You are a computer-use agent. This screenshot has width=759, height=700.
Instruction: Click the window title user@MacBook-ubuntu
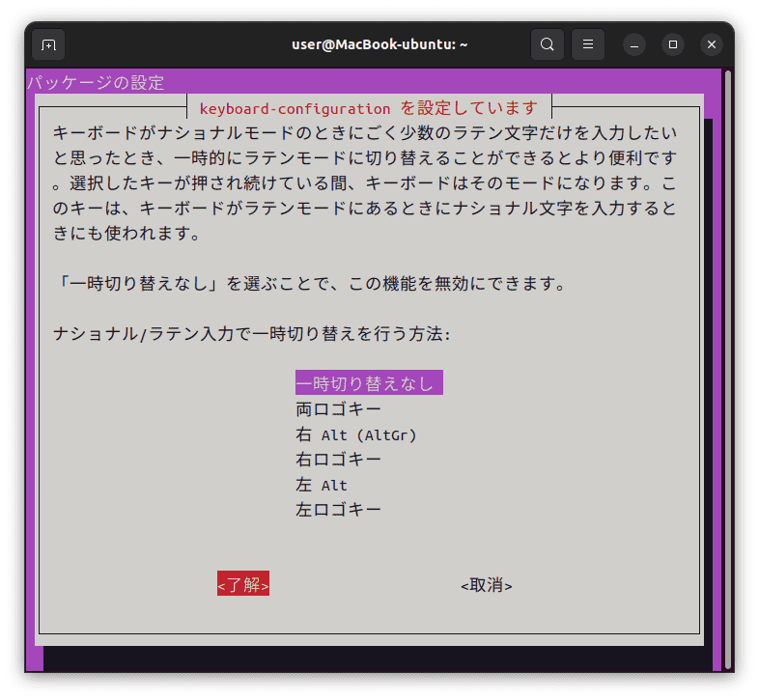[379, 44]
